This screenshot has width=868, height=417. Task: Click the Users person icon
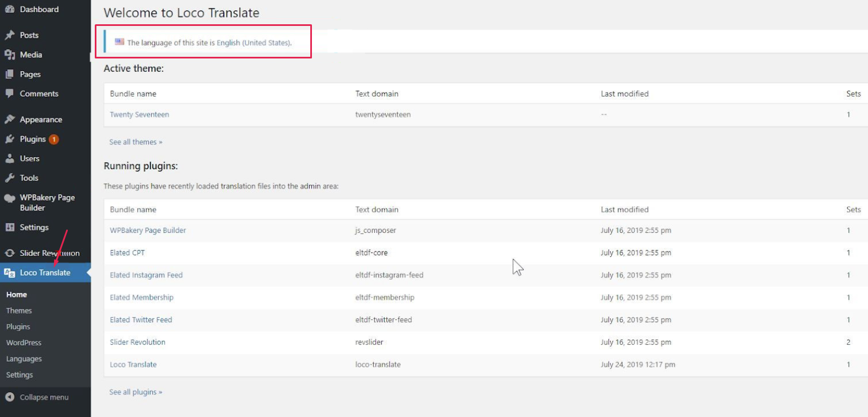point(9,158)
